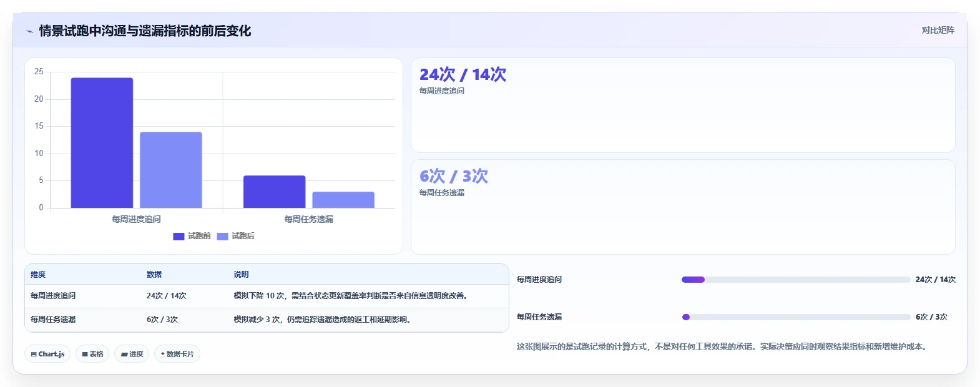980x387 pixels.
Task: Click the header icon beside the title
Action: (29, 31)
